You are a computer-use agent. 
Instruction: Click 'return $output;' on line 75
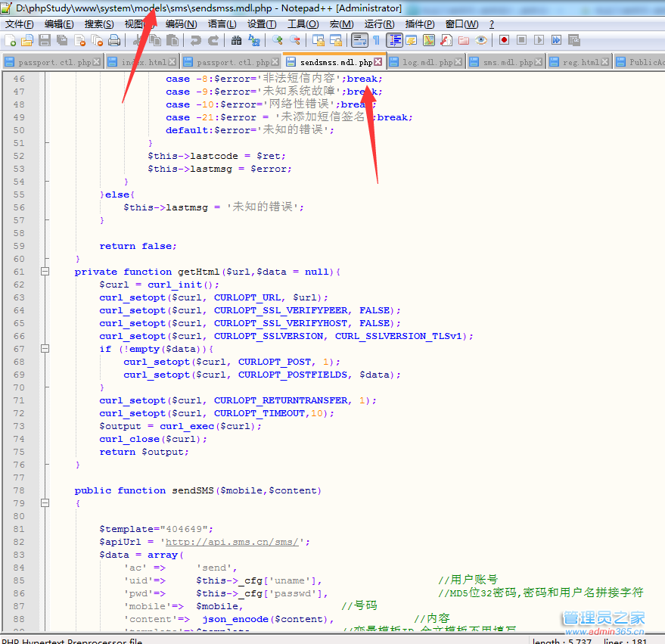tap(144, 453)
